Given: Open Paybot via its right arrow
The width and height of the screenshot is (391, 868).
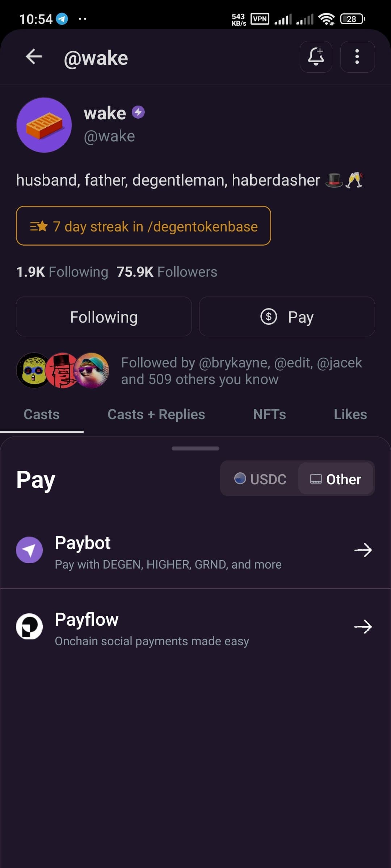Looking at the screenshot, I should [x=363, y=550].
